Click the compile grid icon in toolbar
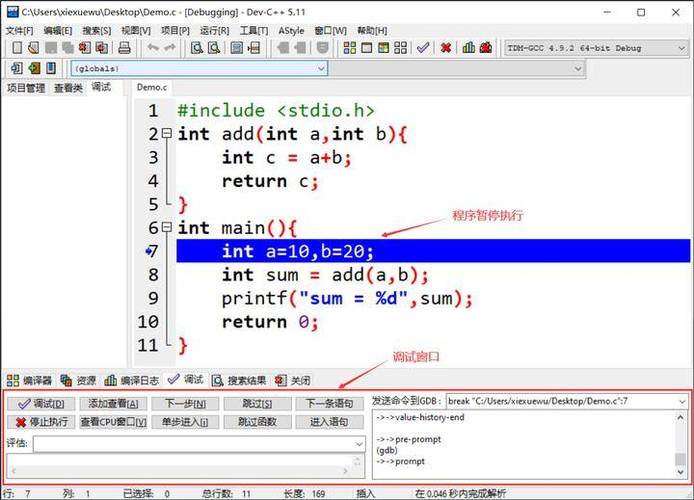 pos(351,48)
